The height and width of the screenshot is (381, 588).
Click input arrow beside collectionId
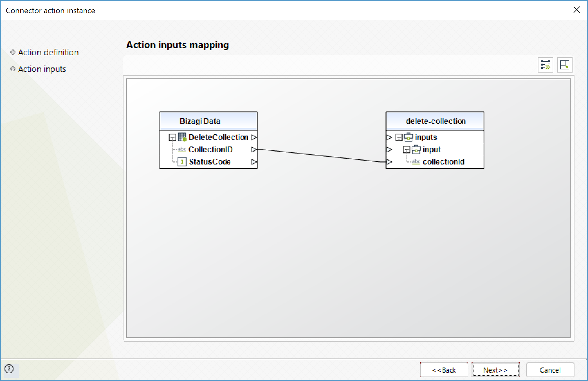(389, 162)
